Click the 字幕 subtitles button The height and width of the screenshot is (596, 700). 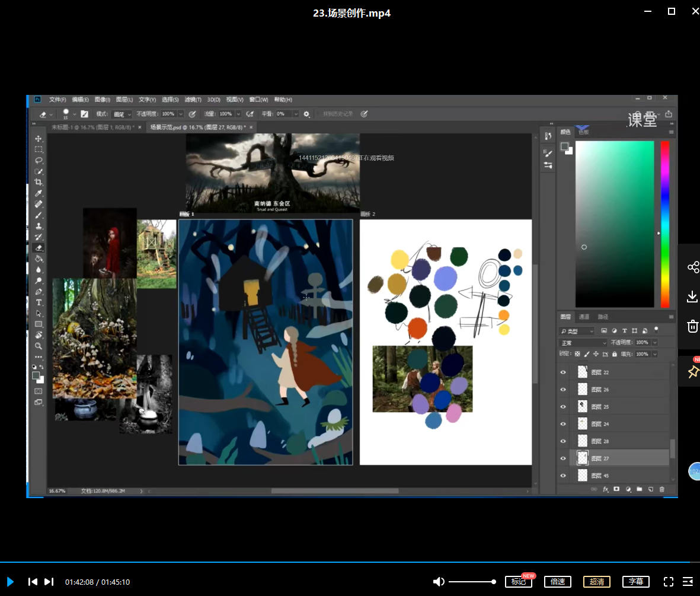635,582
